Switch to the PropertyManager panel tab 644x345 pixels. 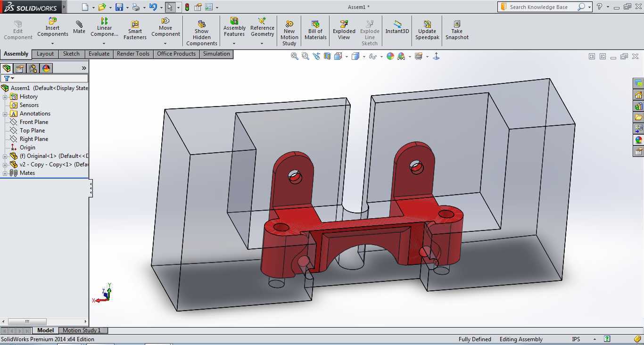(20, 68)
